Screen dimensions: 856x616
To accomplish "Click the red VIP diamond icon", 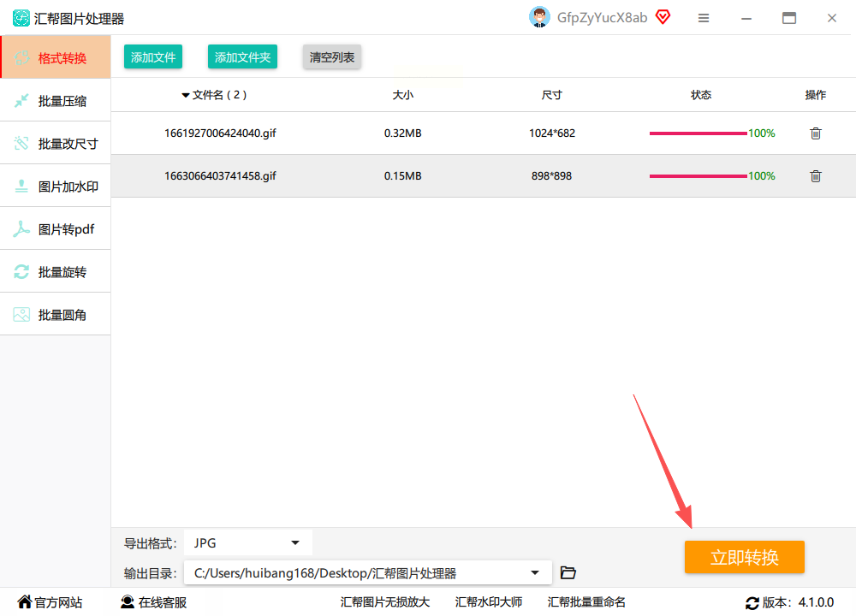I will pyautogui.click(x=663, y=17).
